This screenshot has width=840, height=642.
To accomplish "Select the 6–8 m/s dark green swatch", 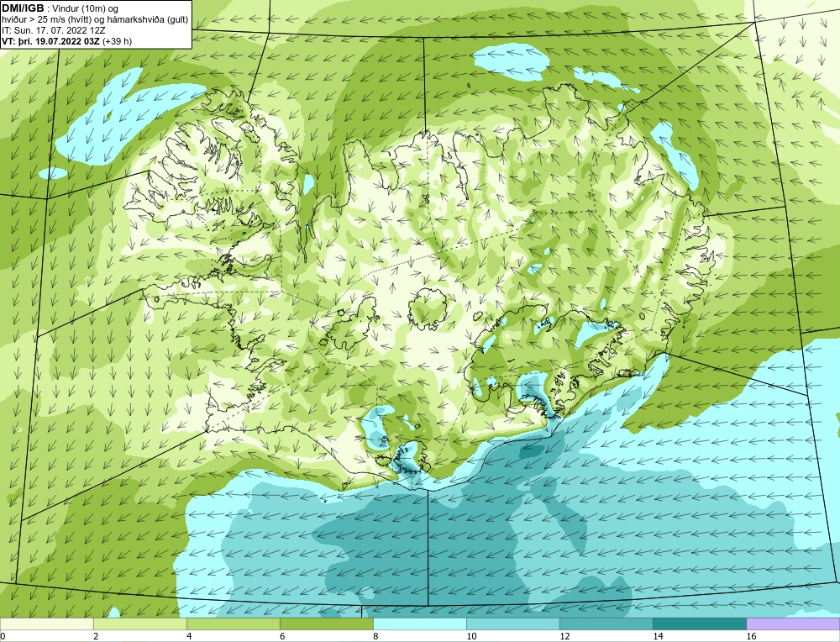I will (326, 624).
